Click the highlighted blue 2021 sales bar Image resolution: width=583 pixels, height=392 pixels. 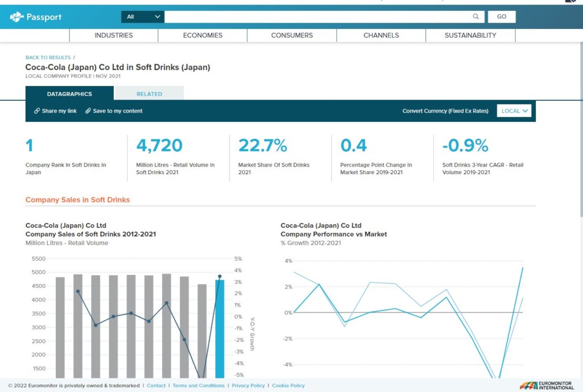click(x=220, y=329)
